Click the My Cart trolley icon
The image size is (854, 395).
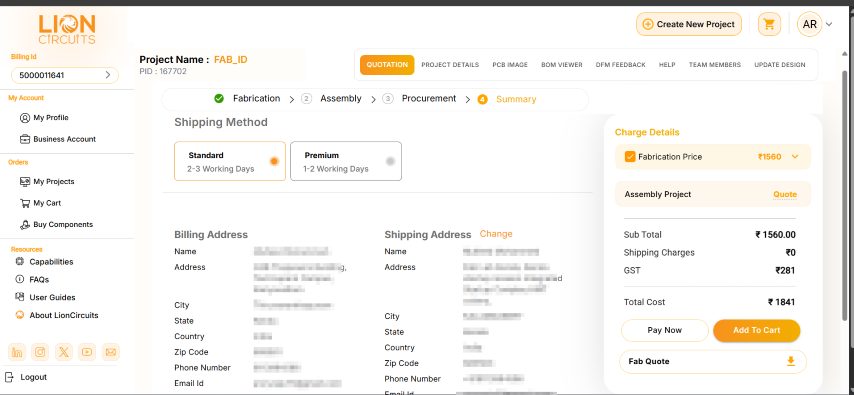click(x=25, y=203)
